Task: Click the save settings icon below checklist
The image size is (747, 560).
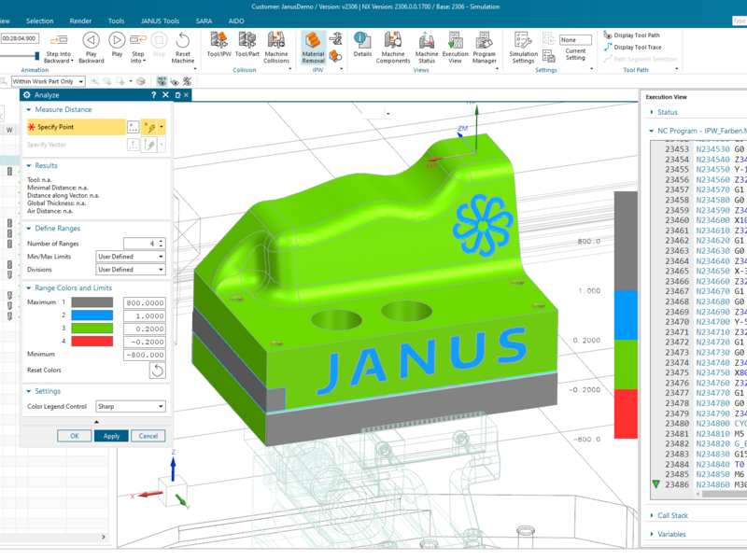Action: click(x=549, y=56)
